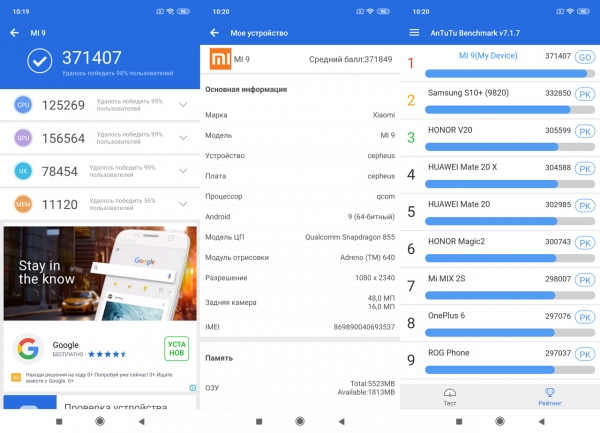
Task: Tap the HONOR Magic2 device name
Action: [456, 241]
